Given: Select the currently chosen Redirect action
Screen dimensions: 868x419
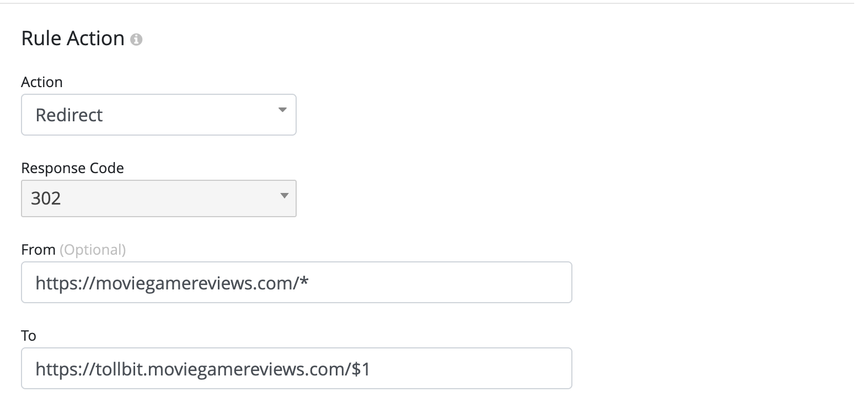Looking at the screenshot, I should tap(158, 115).
